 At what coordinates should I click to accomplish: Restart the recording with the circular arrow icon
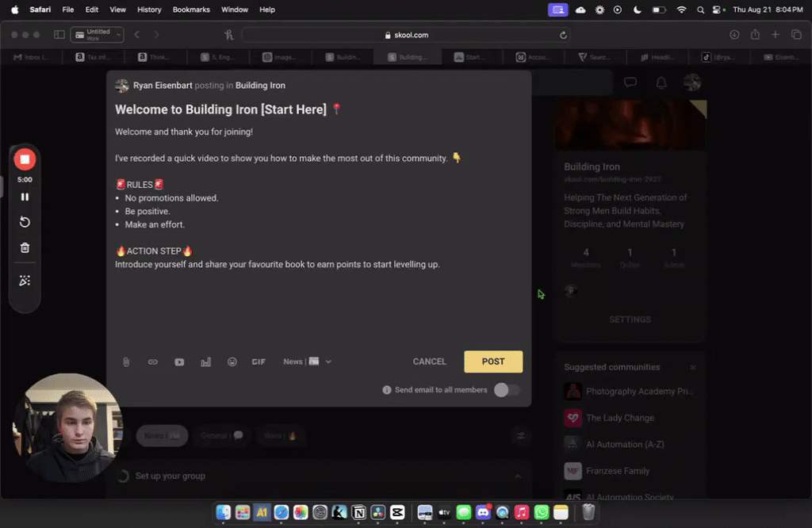click(25, 222)
